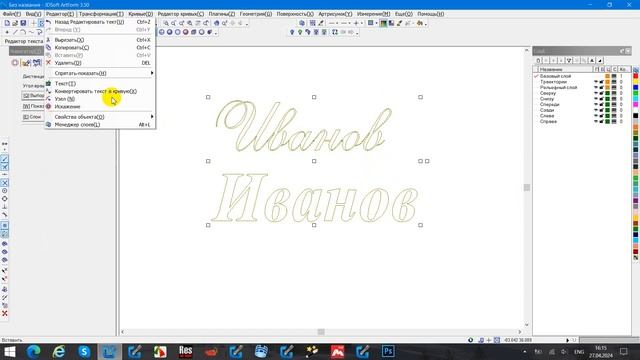Open the Файл(F) menu
This screenshot has width=640, height=360.
[12, 14]
